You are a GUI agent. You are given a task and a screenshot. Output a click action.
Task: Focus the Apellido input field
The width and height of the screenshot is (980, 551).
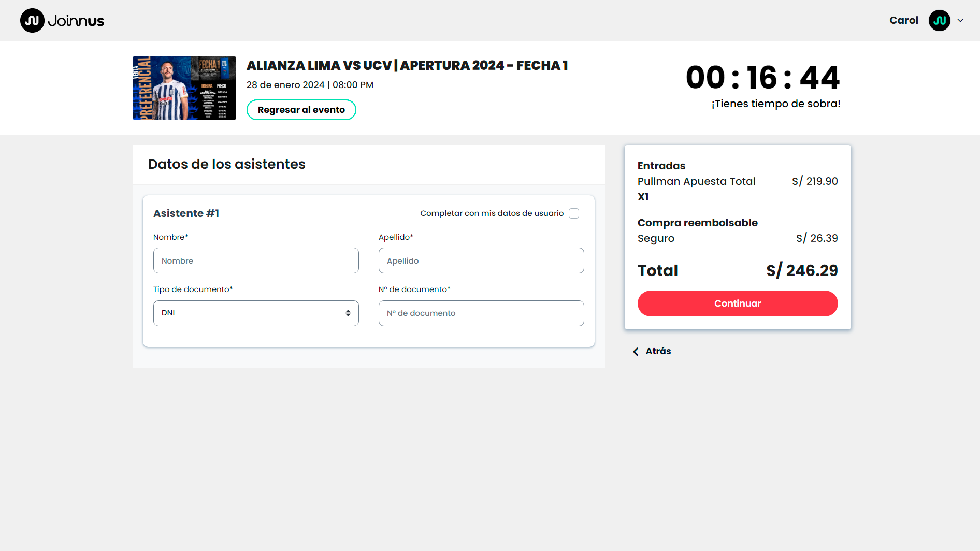481,260
